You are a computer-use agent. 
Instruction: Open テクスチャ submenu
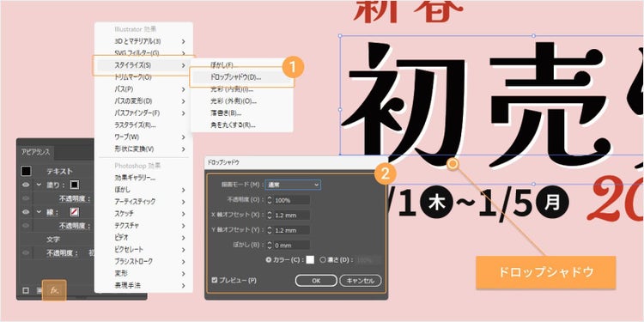[143, 226]
